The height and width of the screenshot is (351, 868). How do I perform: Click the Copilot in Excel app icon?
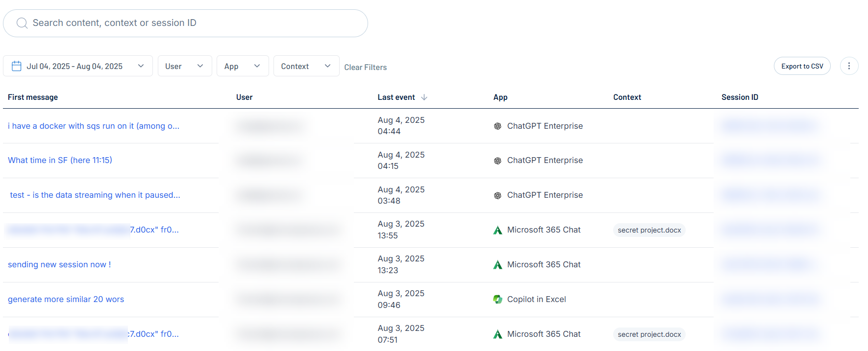pos(497,300)
